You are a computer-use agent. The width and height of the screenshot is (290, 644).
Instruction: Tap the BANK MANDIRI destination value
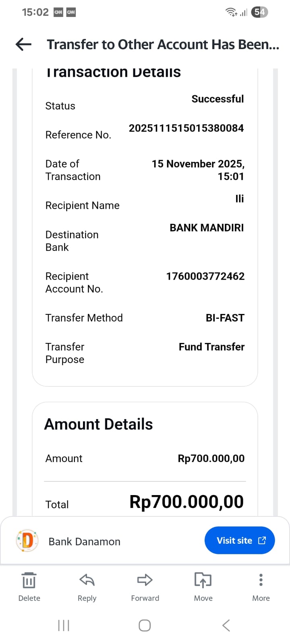tap(207, 228)
